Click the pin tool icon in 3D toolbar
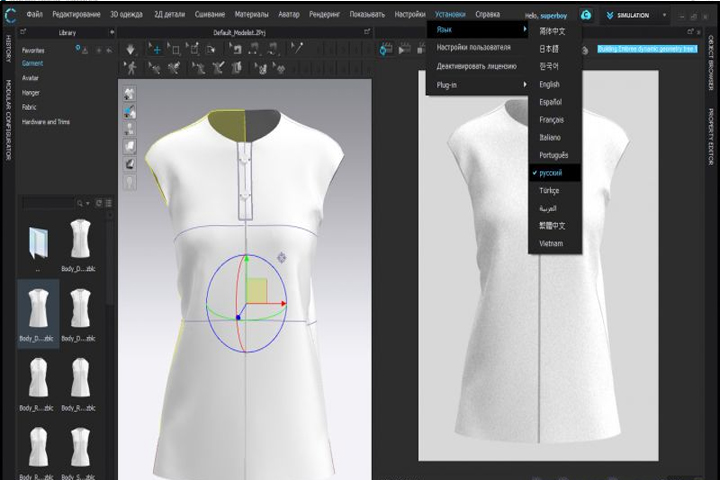The image size is (720, 480). [x=298, y=48]
